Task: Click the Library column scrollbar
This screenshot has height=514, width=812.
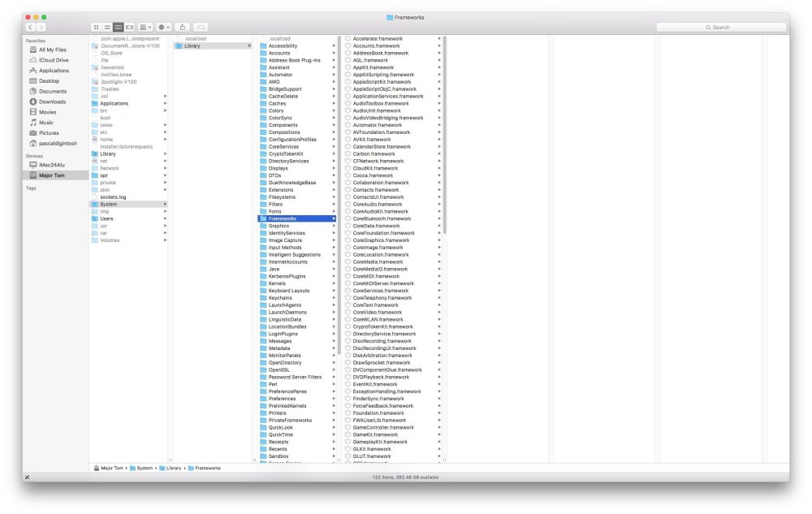Action: click(x=339, y=195)
